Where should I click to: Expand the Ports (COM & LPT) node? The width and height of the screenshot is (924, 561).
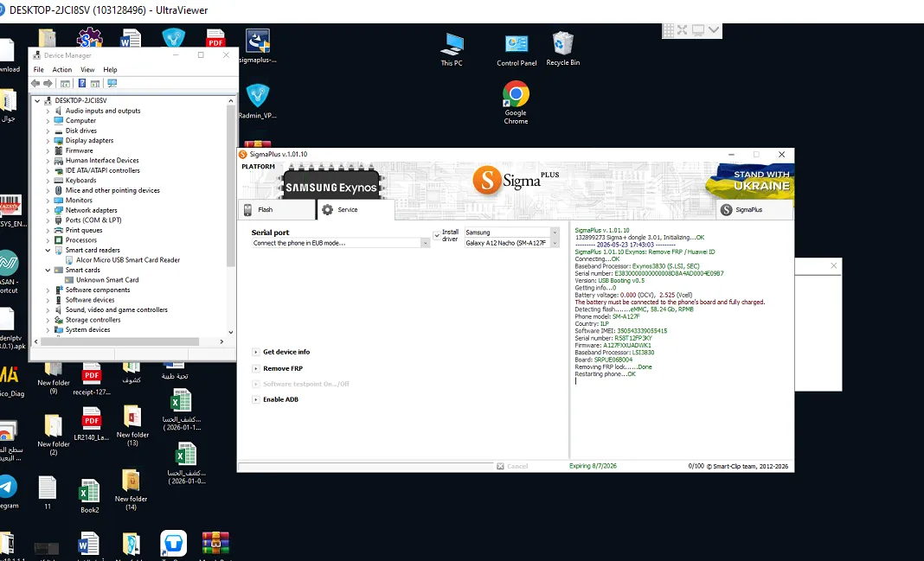(48, 220)
